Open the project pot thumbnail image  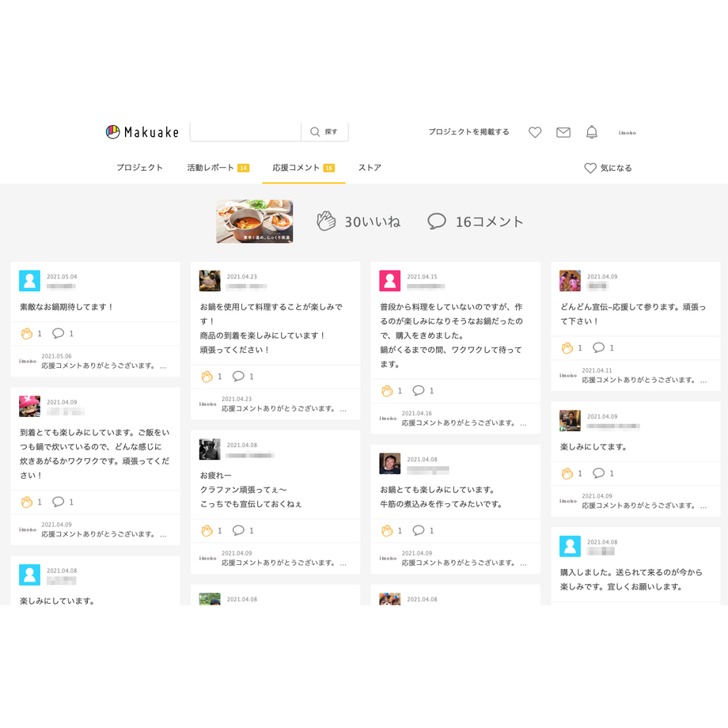(255, 222)
